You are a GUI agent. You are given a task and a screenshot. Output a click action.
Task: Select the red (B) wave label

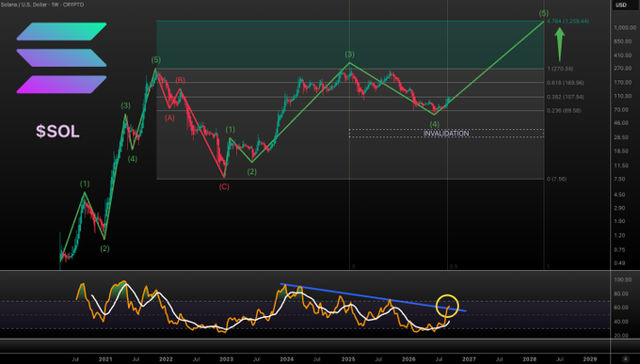[x=181, y=80]
